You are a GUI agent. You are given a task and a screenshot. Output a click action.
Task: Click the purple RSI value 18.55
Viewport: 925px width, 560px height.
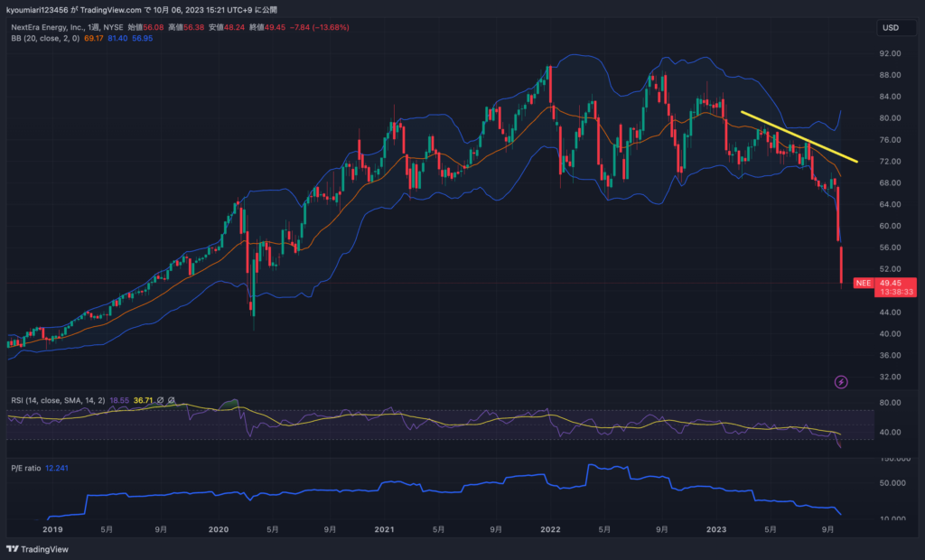[x=119, y=400]
